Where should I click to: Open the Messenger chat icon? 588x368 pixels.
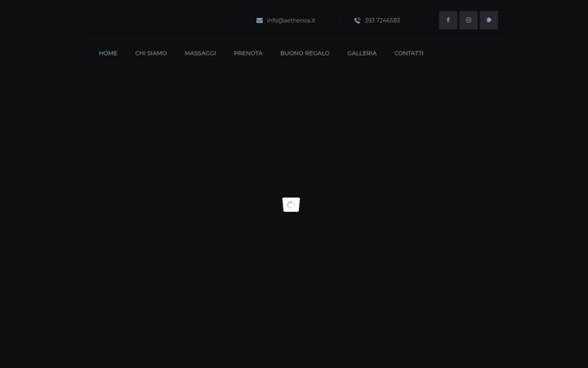[489, 20]
